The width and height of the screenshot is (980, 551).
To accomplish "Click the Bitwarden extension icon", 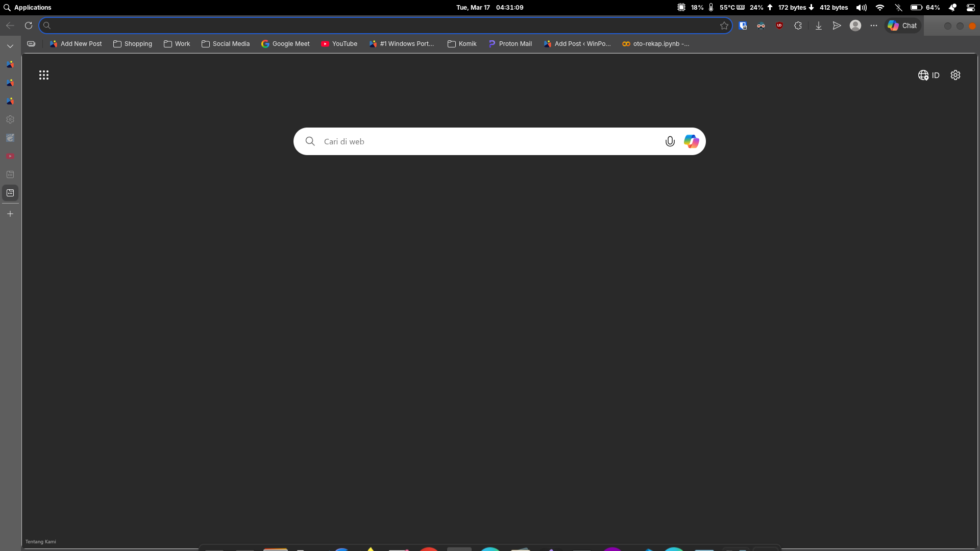I will pos(743,26).
